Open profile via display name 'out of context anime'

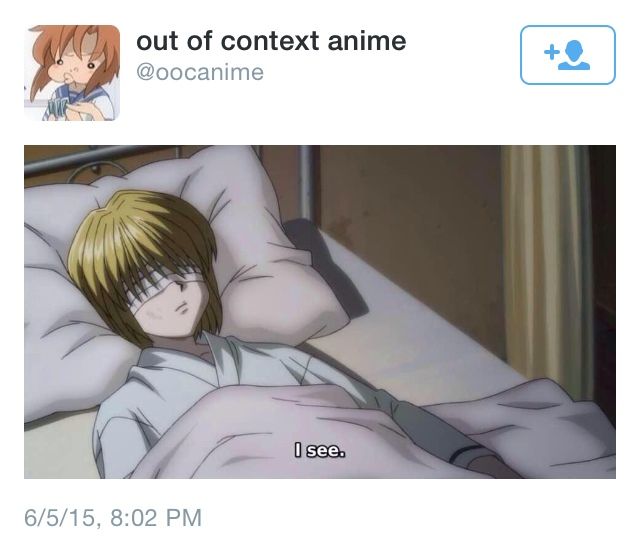(x=271, y=41)
